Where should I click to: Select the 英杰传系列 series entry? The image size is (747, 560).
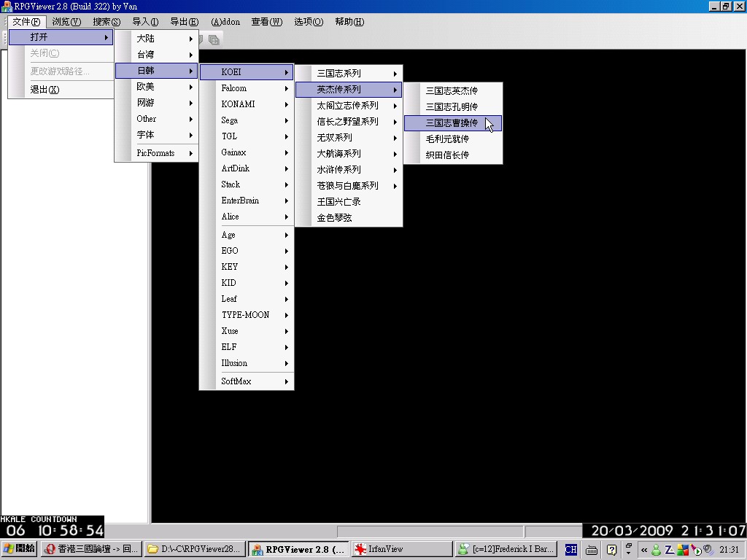(x=349, y=90)
